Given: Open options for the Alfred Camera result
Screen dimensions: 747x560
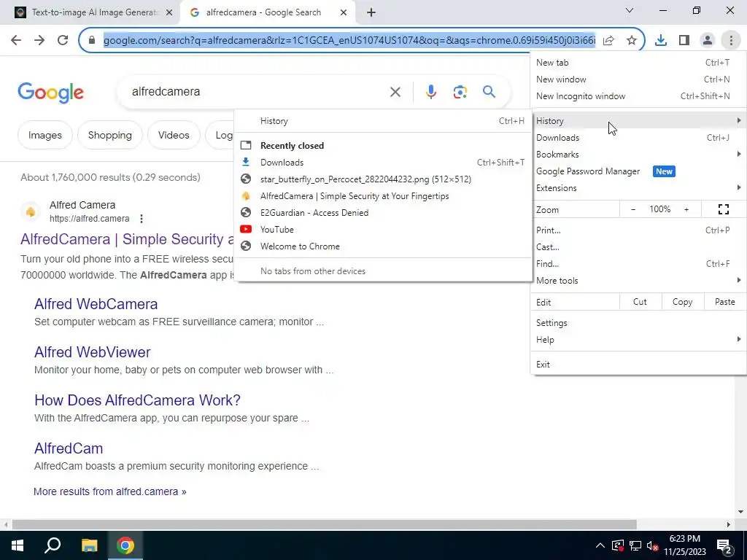Looking at the screenshot, I should tap(142, 219).
